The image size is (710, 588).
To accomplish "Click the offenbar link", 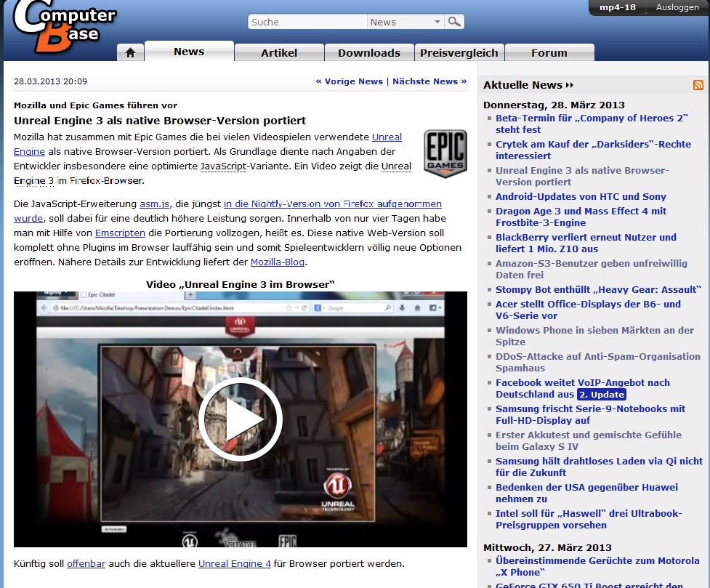I will (x=86, y=563).
